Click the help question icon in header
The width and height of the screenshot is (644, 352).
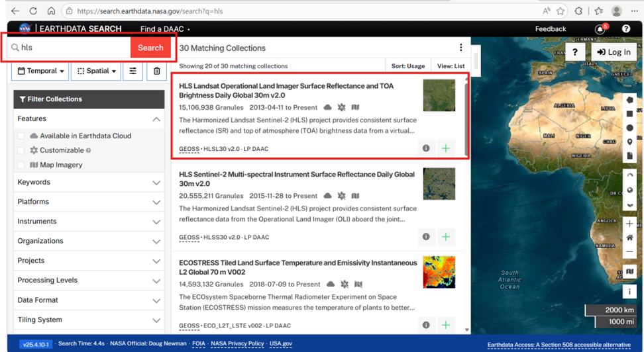point(626,28)
